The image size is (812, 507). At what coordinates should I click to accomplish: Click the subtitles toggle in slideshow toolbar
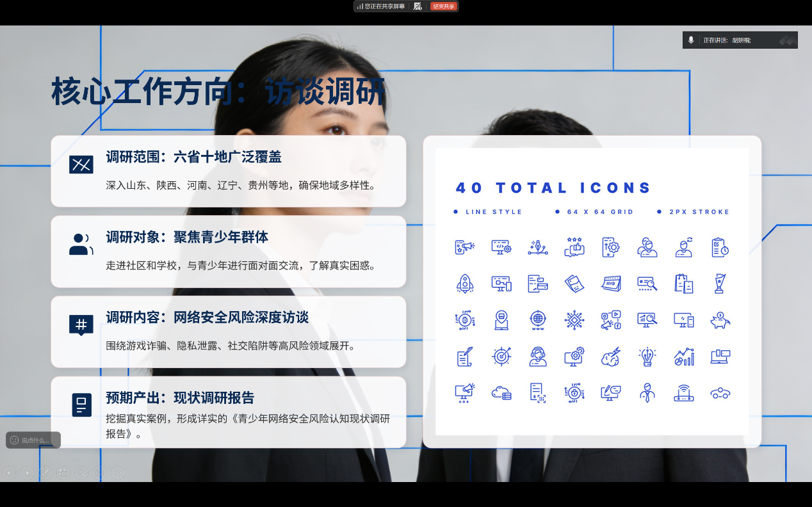(99, 473)
